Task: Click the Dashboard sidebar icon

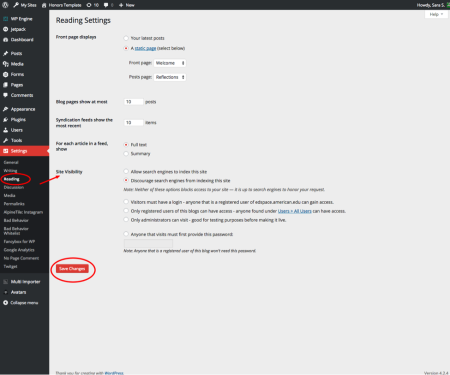Action: pos(5,40)
